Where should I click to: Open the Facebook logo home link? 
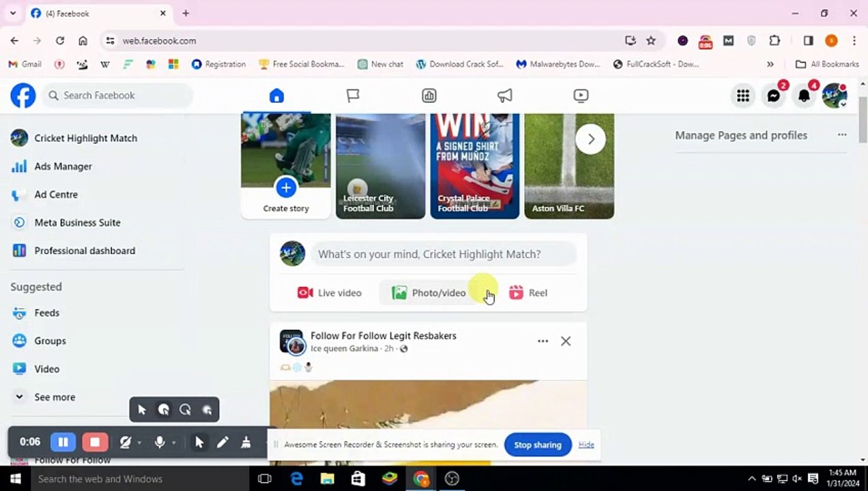pyautogui.click(x=23, y=95)
